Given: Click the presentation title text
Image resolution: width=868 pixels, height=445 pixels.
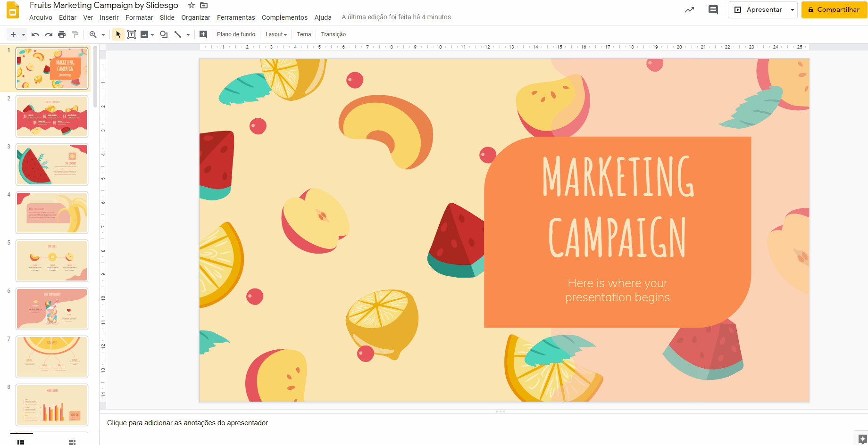Looking at the screenshot, I should [104, 5].
